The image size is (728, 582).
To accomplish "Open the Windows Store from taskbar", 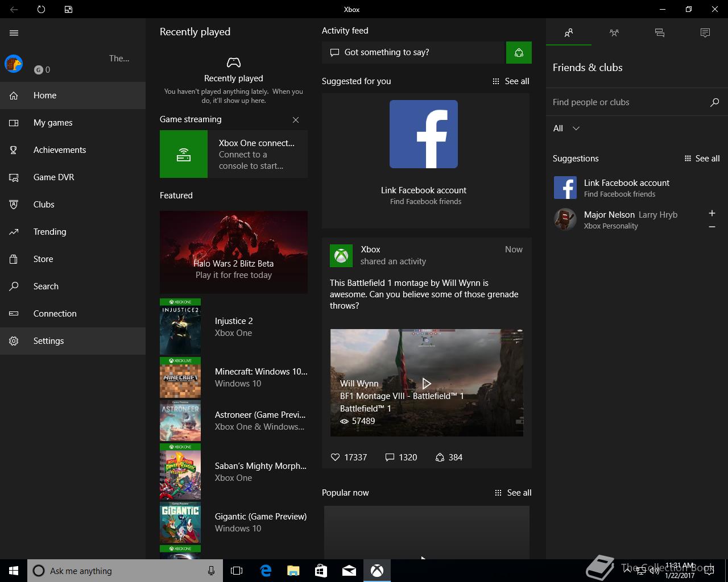I will 321,571.
